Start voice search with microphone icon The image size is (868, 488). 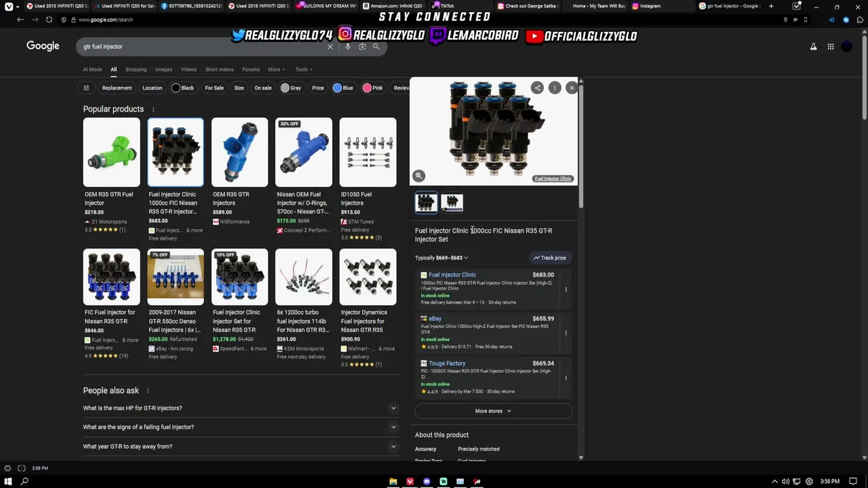(x=348, y=47)
